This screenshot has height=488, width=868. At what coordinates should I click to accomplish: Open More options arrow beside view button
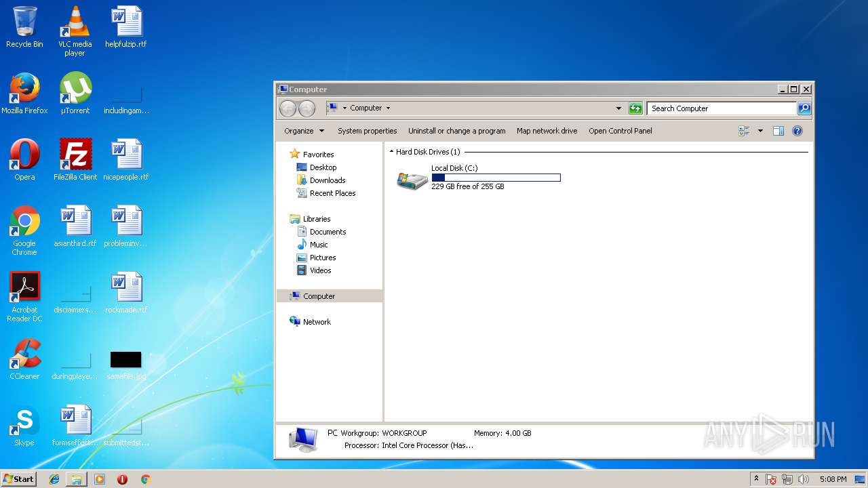coord(760,131)
